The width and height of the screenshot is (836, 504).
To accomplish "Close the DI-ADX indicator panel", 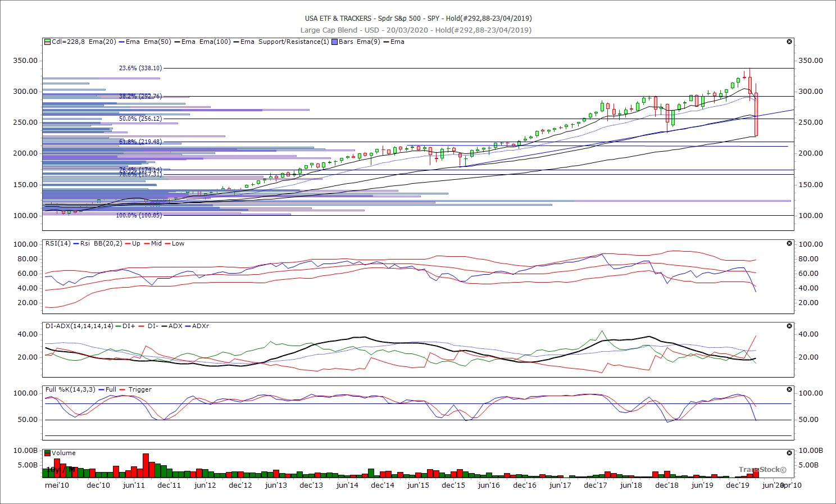I will click(x=789, y=326).
